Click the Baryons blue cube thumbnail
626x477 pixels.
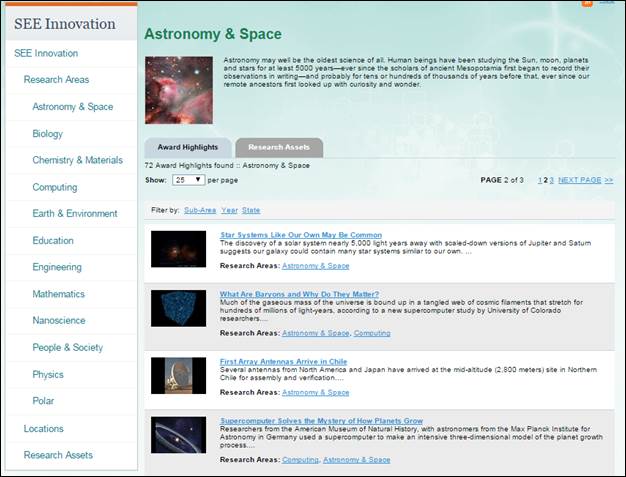click(x=178, y=308)
